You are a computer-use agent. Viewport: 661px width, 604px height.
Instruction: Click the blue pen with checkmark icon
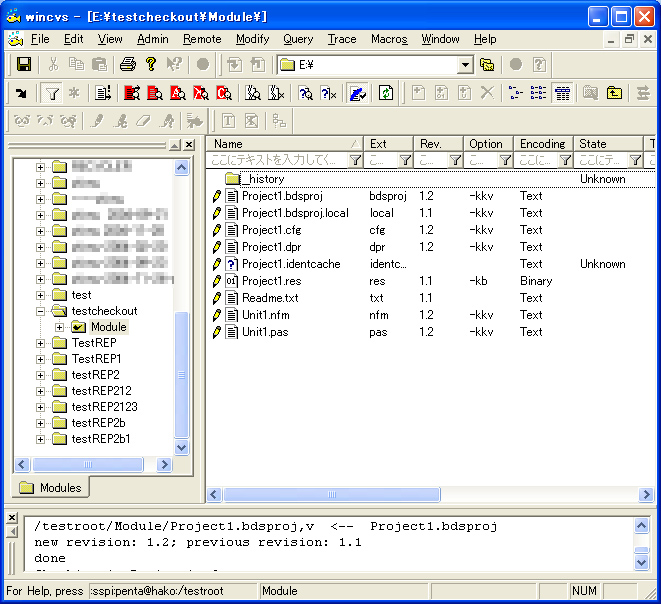tap(357, 93)
